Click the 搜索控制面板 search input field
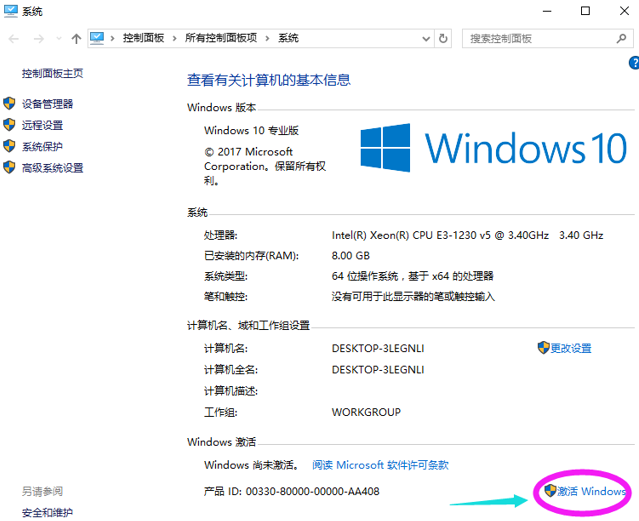 (535, 38)
